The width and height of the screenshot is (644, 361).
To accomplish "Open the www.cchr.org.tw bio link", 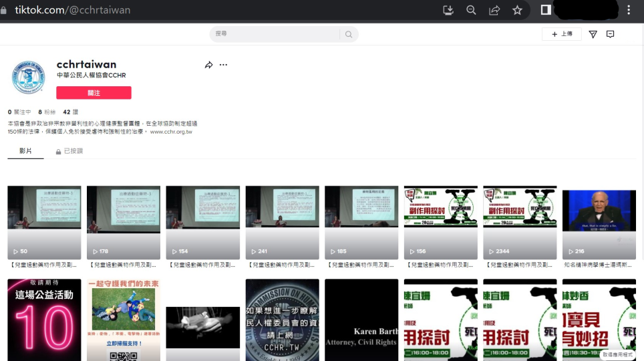I will (x=171, y=132).
